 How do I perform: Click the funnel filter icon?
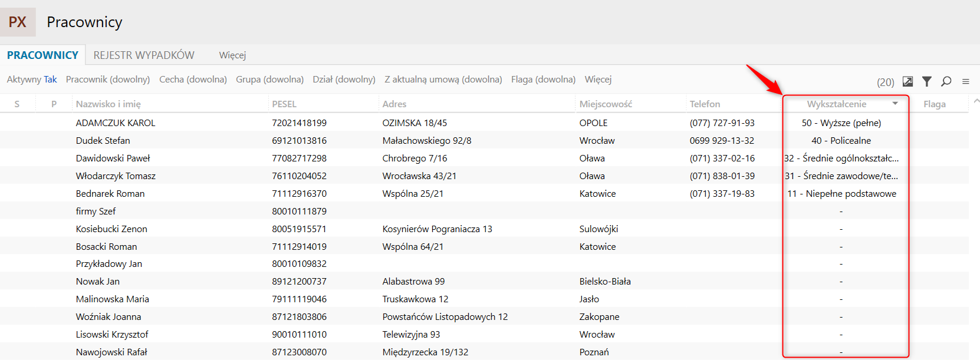[x=927, y=81]
